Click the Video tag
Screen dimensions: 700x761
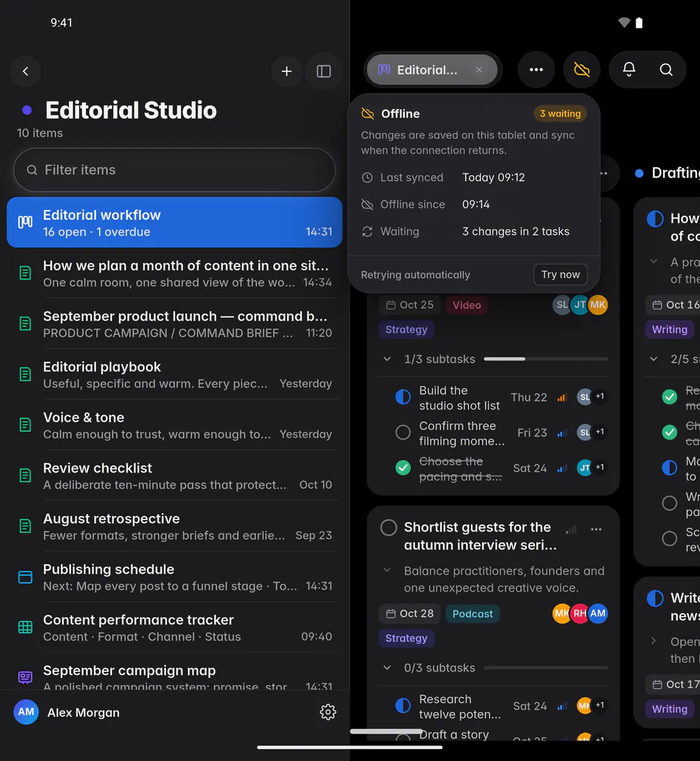pyautogui.click(x=467, y=305)
